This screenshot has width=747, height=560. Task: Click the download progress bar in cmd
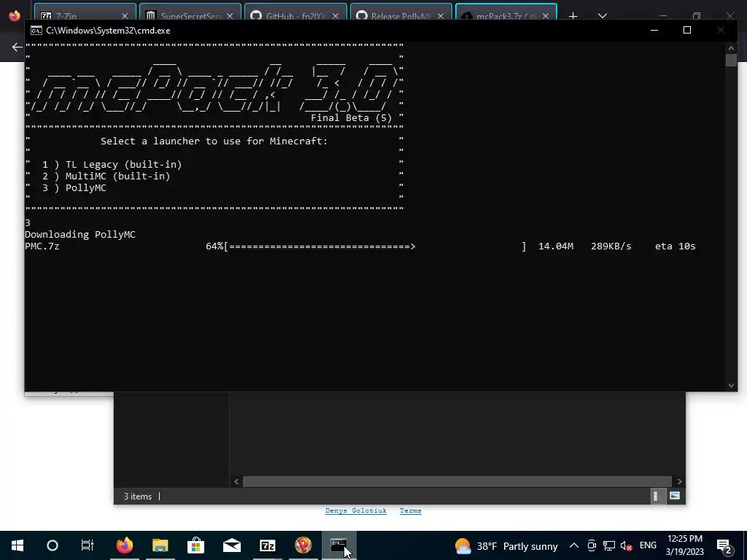[376, 246]
